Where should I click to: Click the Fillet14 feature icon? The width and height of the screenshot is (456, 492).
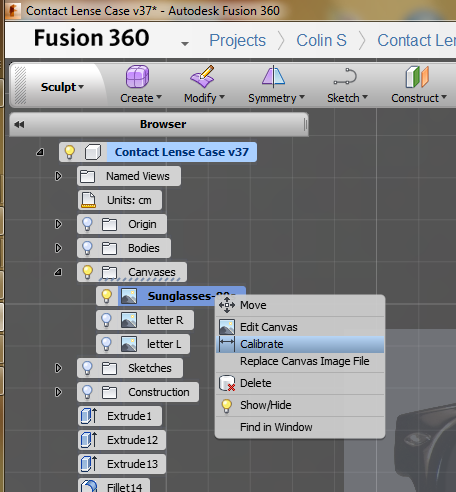point(89,487)
